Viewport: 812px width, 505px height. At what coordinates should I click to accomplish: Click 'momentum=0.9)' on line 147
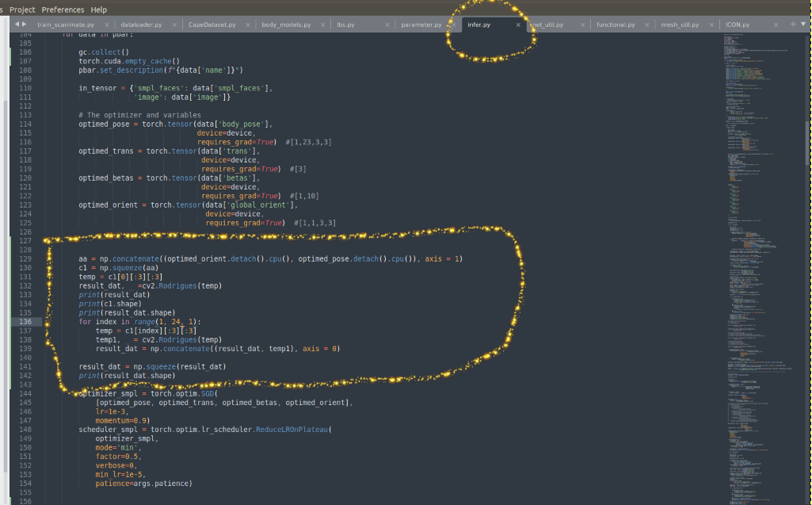point(123,420)
